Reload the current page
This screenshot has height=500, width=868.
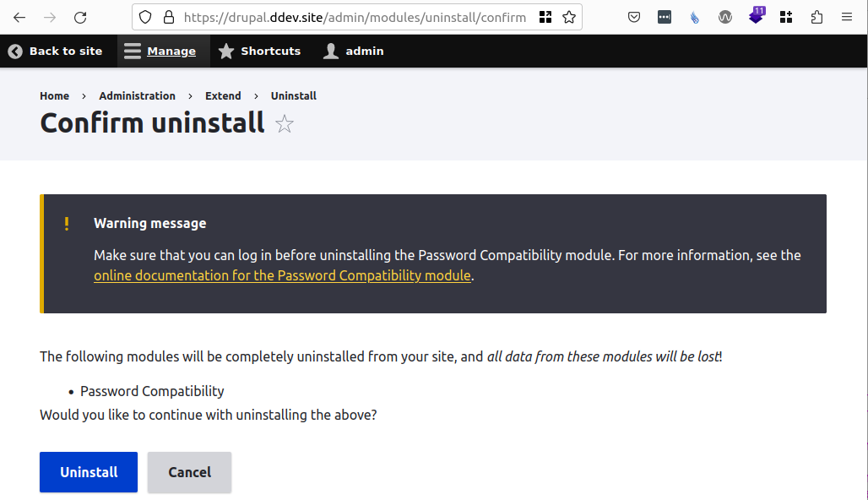(80, 17)
